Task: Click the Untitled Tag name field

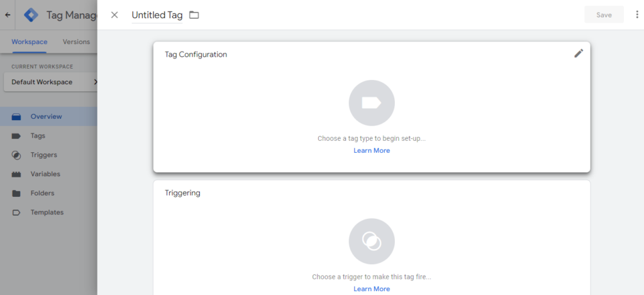Action: [x=157, y=15]
